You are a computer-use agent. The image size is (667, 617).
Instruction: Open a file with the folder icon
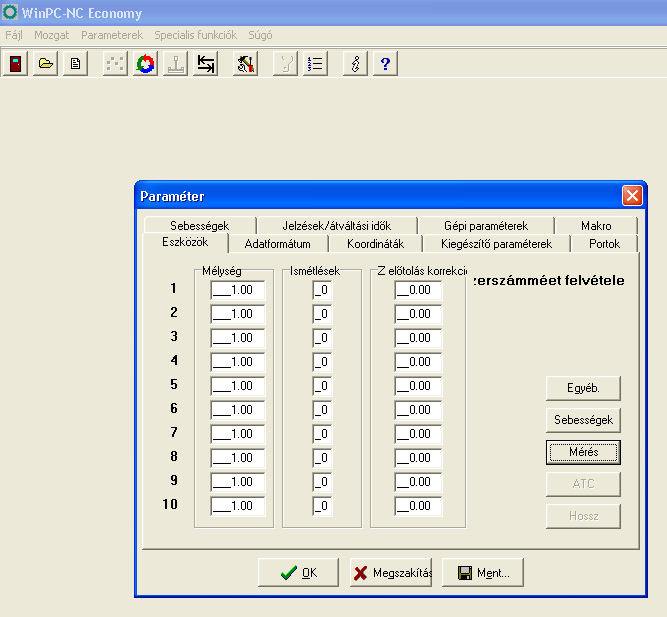(46, 64)
